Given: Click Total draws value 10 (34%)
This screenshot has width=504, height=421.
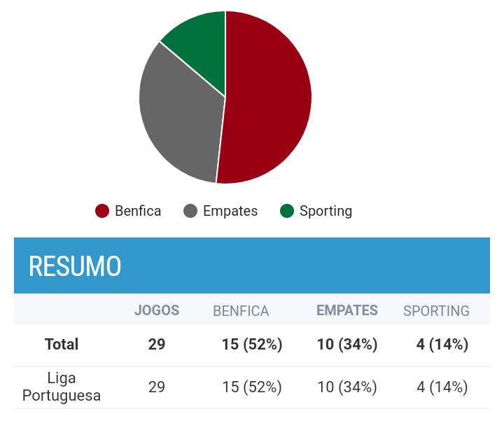Looking at the screenshot, I should [x=347, y=345].
